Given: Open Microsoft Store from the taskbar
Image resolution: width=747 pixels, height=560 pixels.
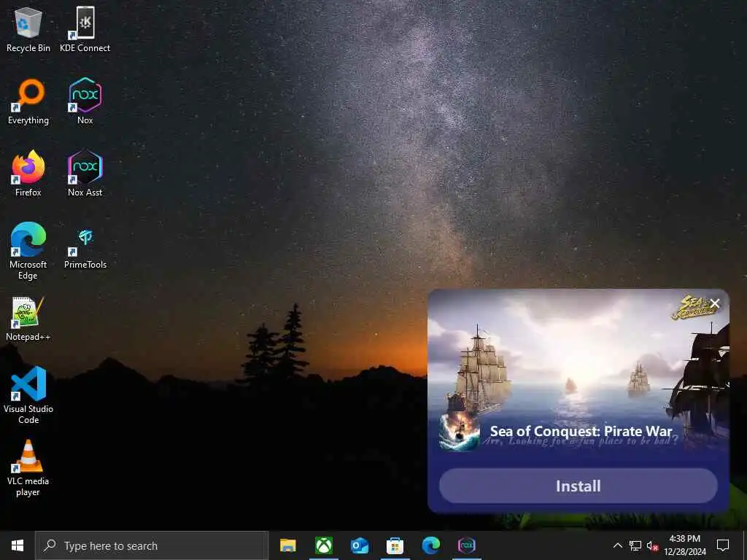Looking at the screenshot, I should 395,545.
